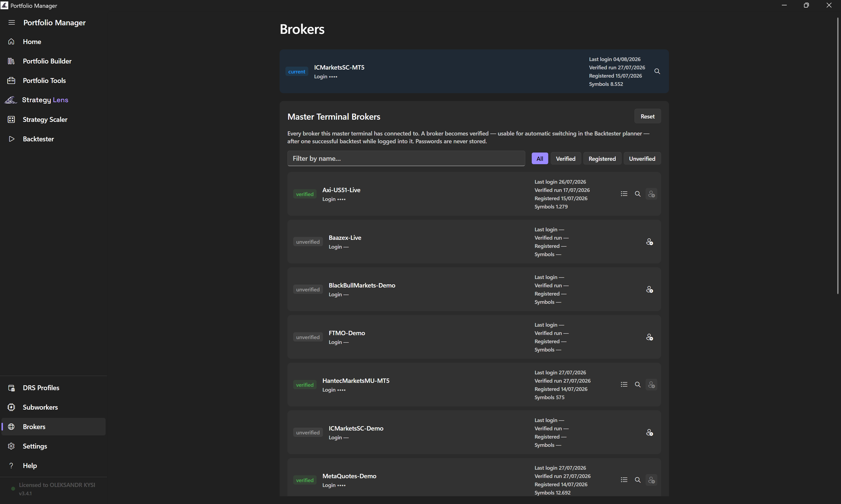
Task: Click the unverified badge on Baazex-Live
Action: pos(308,242)
